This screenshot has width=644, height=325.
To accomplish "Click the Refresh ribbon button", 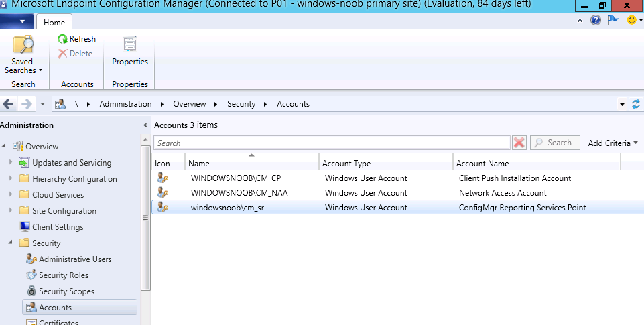I will coord(77,39).
